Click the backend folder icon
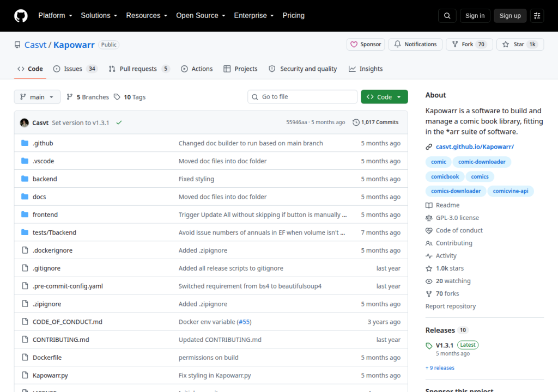 pos(25,179)
